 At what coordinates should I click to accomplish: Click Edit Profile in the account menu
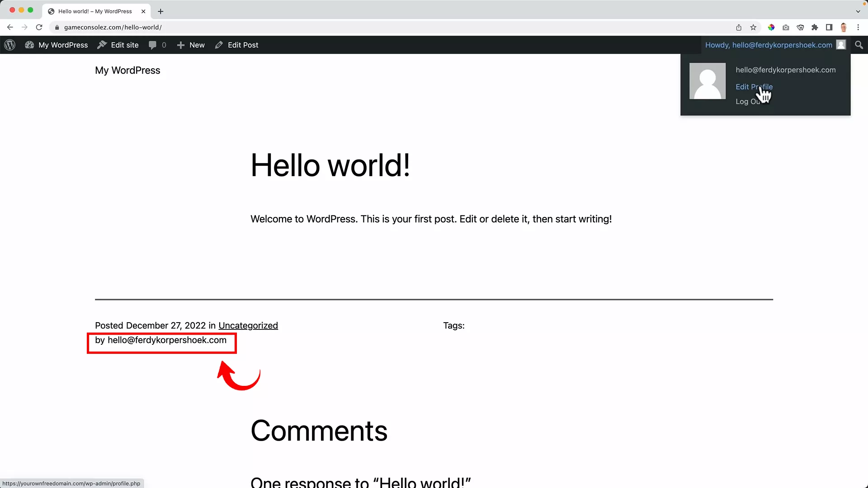(x=754, y=87)
